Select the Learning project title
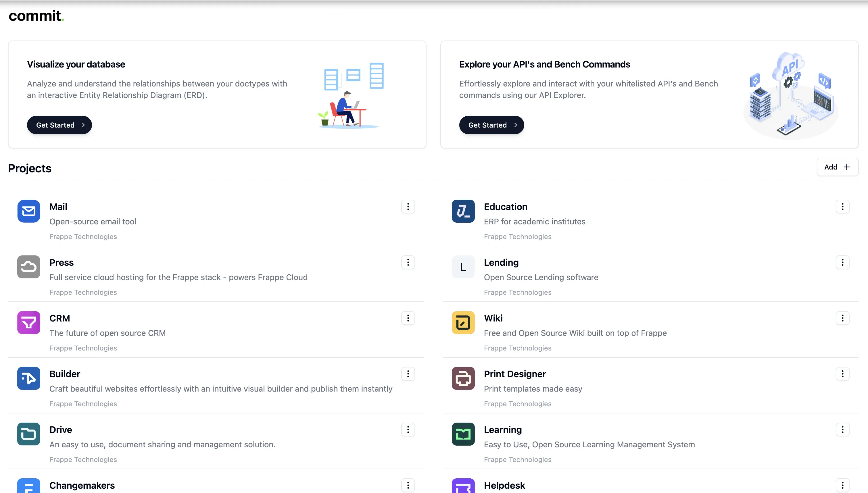This screenshot has height=493, width=868. coord(503,430)
